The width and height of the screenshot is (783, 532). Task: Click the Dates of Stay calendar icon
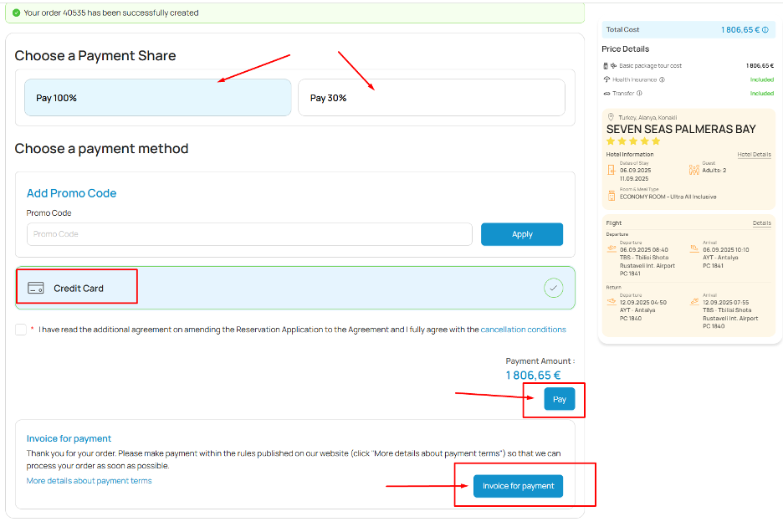click(612, 170)
